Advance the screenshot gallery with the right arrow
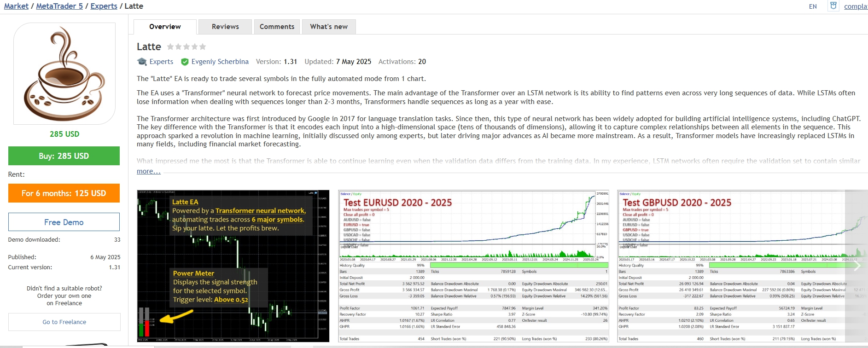The width and height of the screenshot is (868, 348). pos(857,266)
